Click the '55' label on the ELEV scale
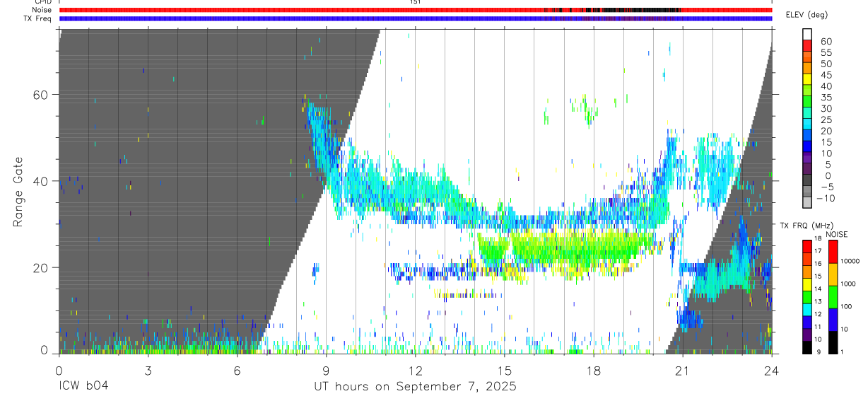Screen dimensions: 868x401 (826, 52)
